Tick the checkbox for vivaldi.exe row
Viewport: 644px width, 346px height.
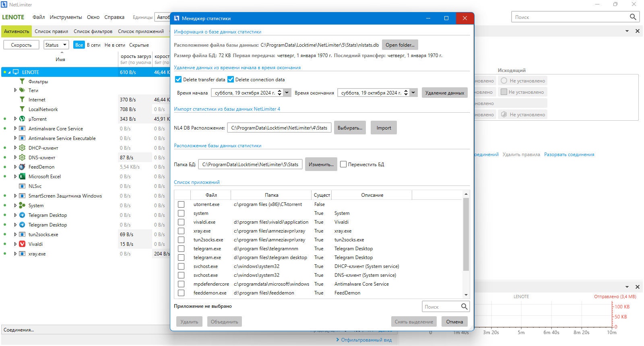click(181, 222)
